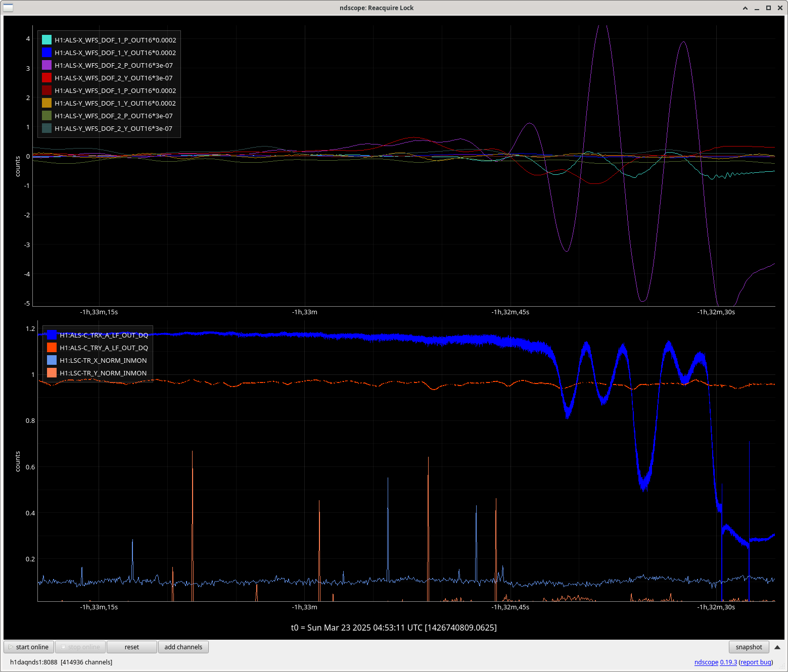Click the red swatch for ALS-X_WFS_DOF_2_Y_OUT16
The width and height of the screenshot is (788, 672).
point(47,78)
